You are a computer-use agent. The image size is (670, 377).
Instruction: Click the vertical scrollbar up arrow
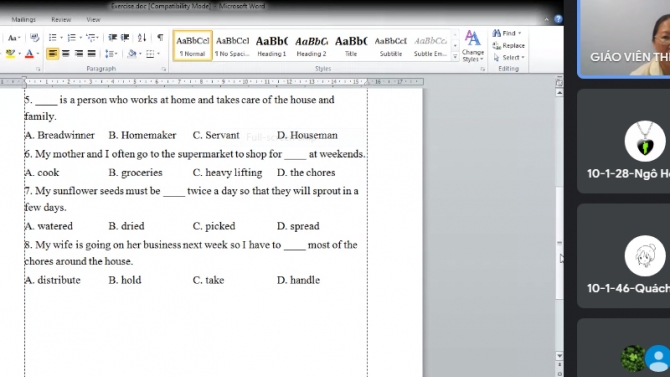(x=559, y=92)
